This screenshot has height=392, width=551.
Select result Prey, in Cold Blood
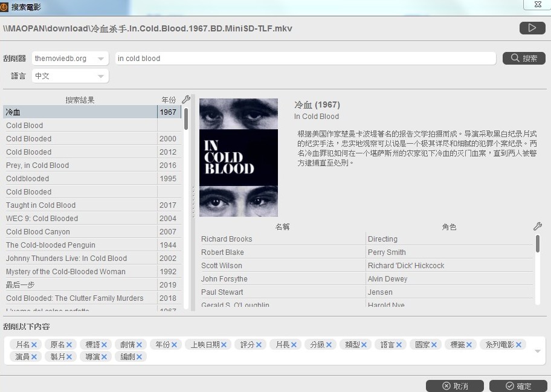coord(92,165)
